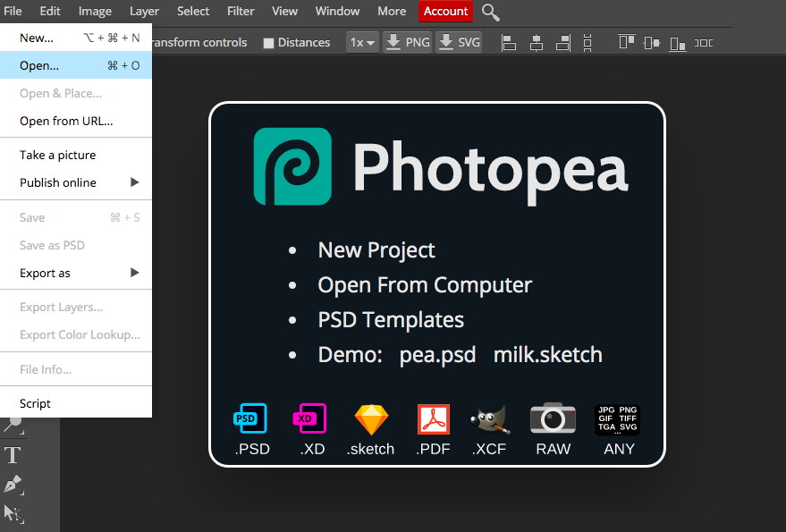Select the Pen tool
Screen dimensions: 786x532
coord(13,485)
